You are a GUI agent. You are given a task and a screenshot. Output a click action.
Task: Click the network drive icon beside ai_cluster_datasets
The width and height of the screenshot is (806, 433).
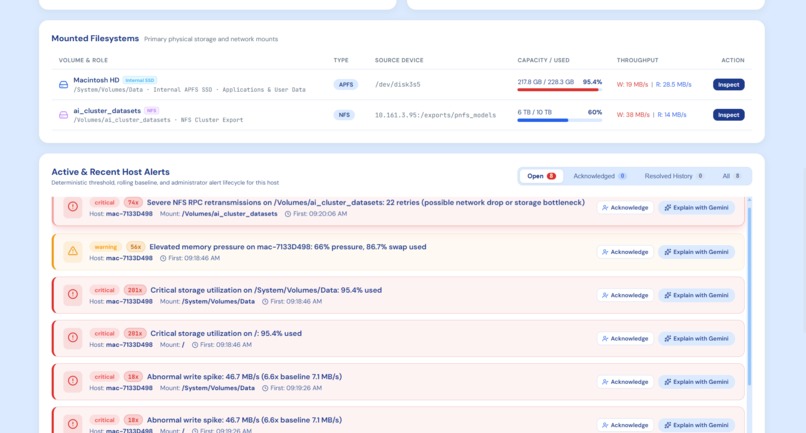point(63,115)
